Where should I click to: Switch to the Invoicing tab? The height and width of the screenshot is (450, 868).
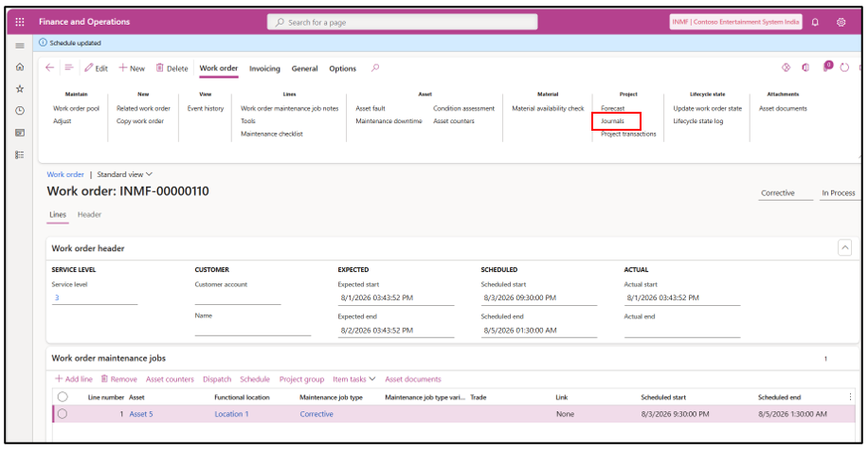point(264,68)
